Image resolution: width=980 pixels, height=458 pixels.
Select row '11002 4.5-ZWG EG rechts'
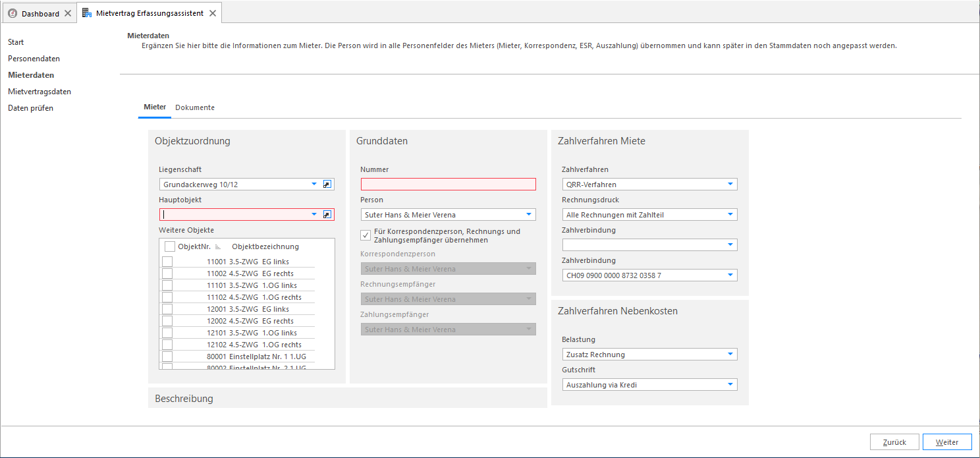[x=238, y=273]
